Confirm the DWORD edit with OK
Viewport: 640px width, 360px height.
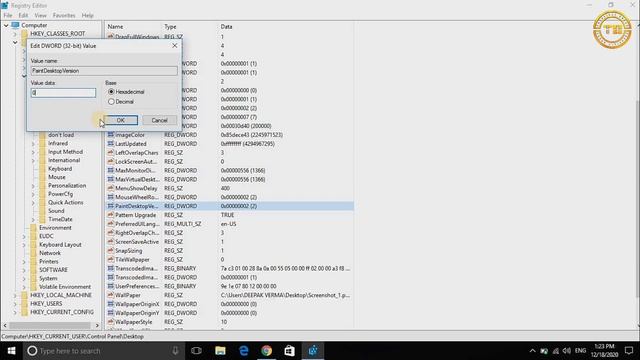121,120
